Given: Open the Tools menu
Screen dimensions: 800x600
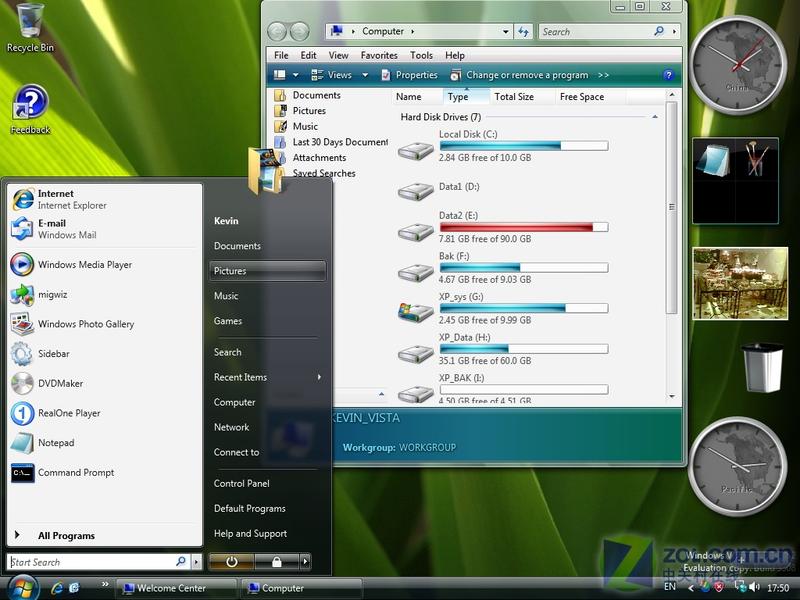Looking at the screenshot, I should point(421,55).
